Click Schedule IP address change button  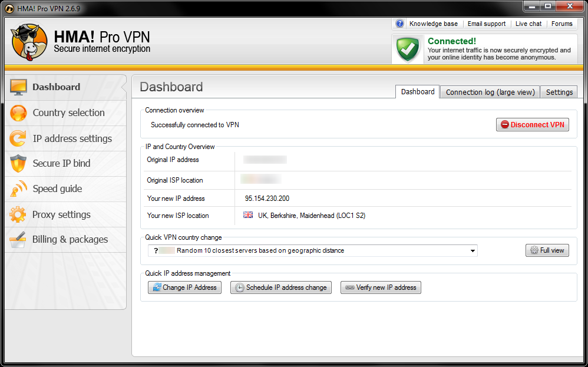(281, 287)
